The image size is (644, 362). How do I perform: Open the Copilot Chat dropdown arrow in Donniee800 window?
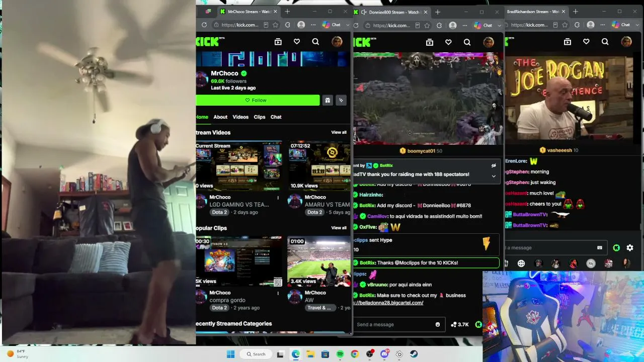click(x=499, y=25)
